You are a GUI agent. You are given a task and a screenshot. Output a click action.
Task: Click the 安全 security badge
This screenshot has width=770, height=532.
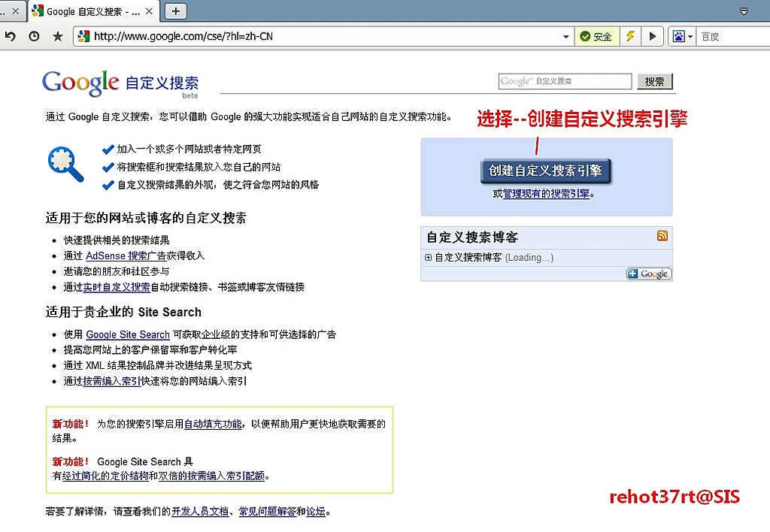pos(596,36)
